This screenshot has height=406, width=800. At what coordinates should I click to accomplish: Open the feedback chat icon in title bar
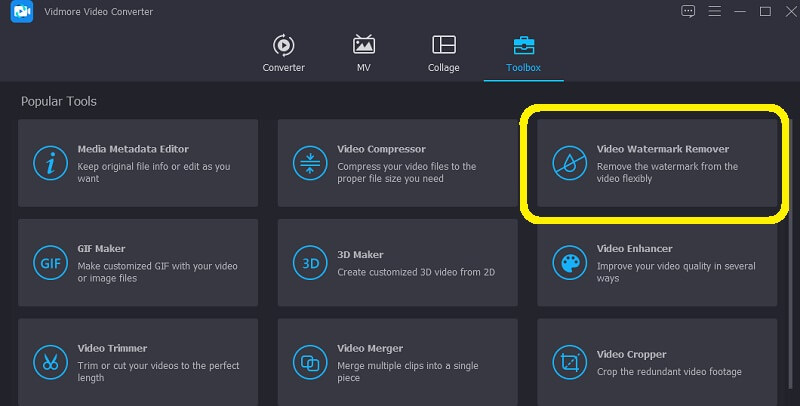point(688,11)
